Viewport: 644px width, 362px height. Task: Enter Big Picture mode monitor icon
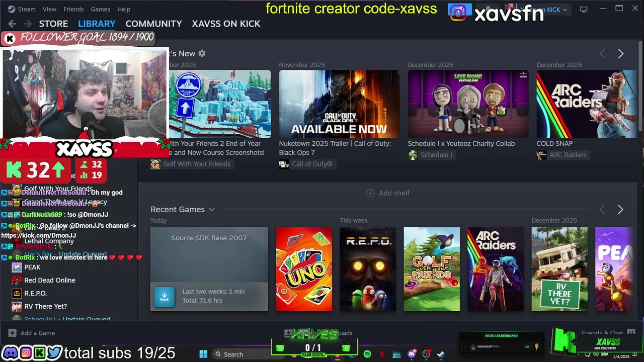pyautogui.click(x=583, y=9)
